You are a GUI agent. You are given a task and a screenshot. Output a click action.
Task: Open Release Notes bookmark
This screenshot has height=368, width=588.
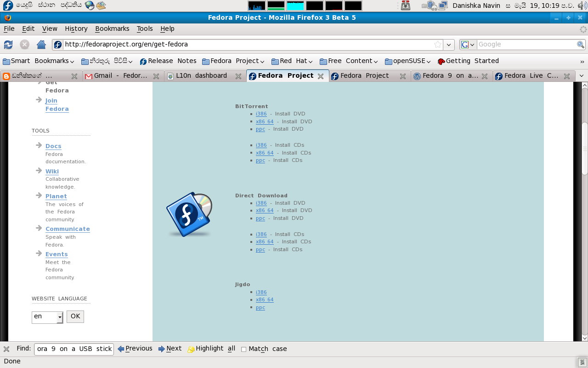tap(168, 61)
